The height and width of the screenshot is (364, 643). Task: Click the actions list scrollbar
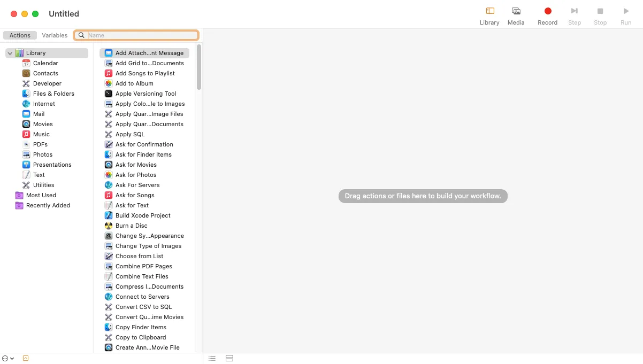(x=199, y=67)
